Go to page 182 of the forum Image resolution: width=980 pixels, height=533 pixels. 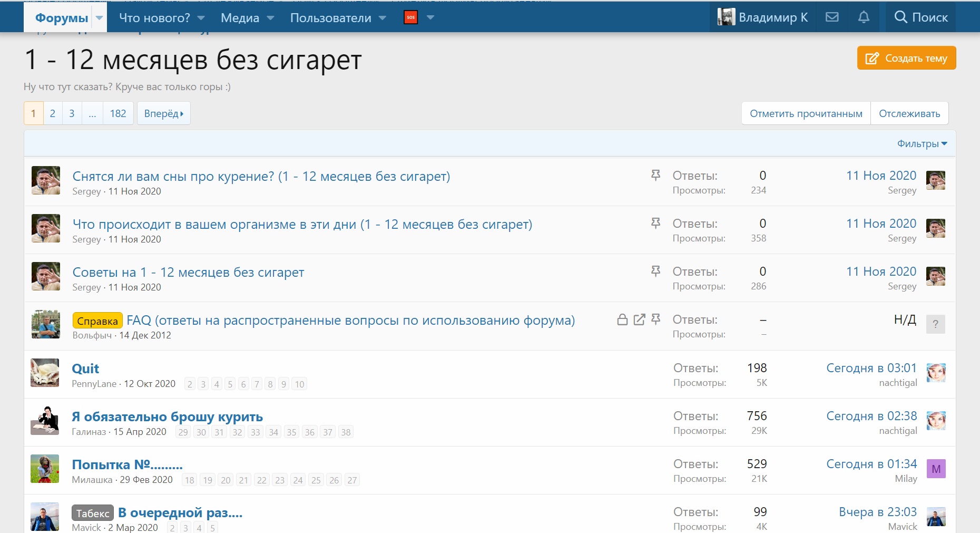click(118, 113)
